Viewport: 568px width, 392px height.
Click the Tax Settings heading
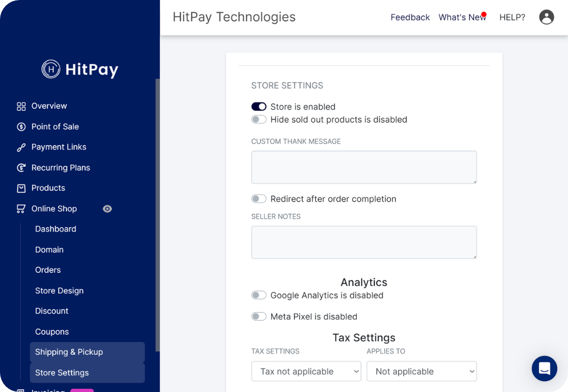(364, 338)
